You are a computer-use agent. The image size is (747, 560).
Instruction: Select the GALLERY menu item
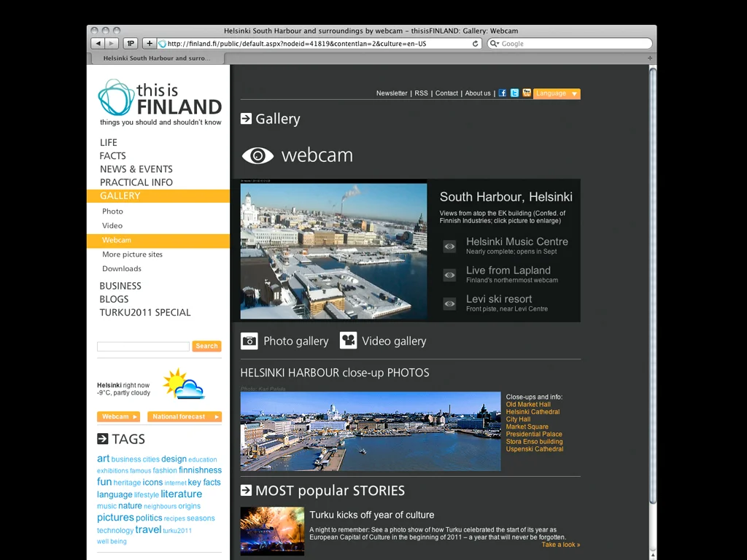(x=158, y=195)
